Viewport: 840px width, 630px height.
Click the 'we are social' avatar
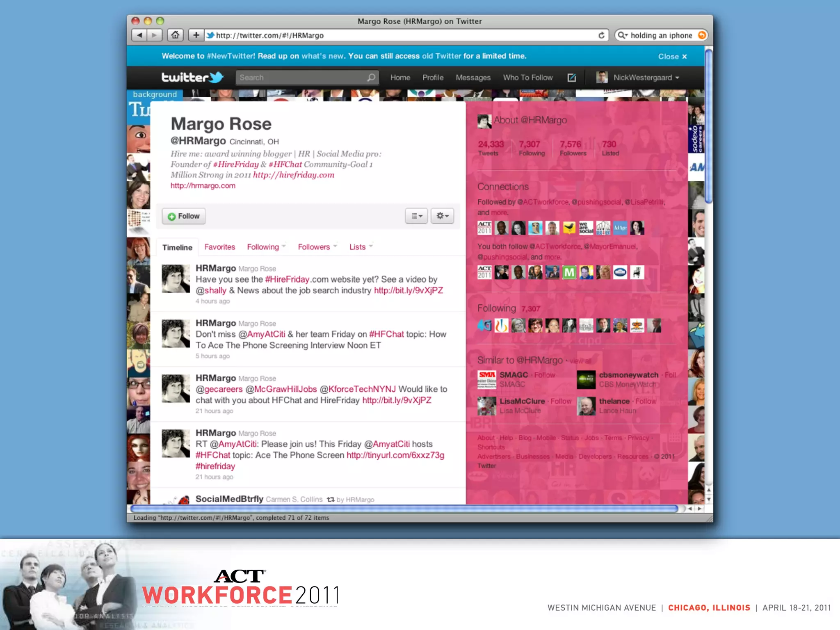tap(586, 228)
